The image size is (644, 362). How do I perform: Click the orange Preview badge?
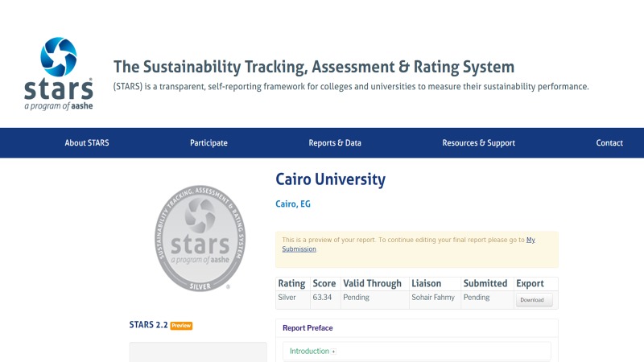coord(181,326)
